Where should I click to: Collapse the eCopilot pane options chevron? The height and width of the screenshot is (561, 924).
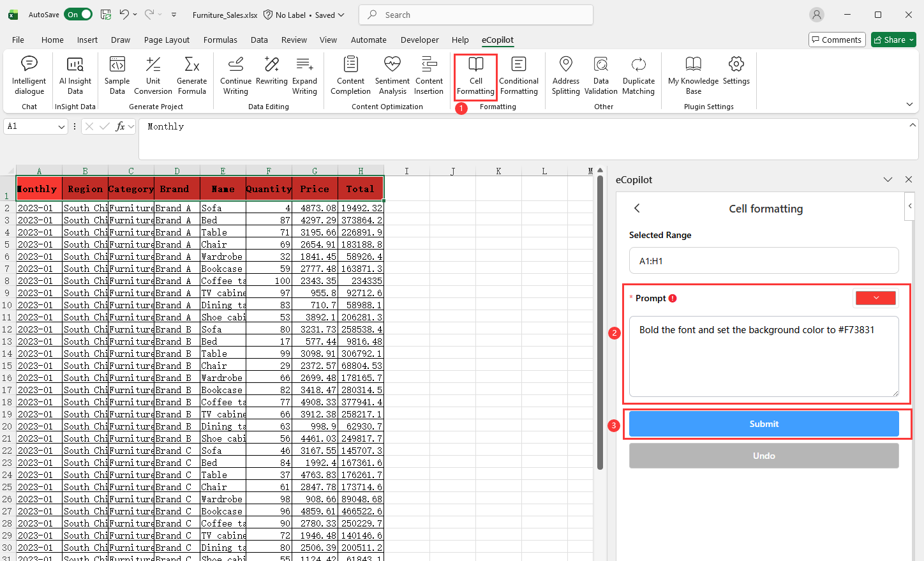(888, 180)
